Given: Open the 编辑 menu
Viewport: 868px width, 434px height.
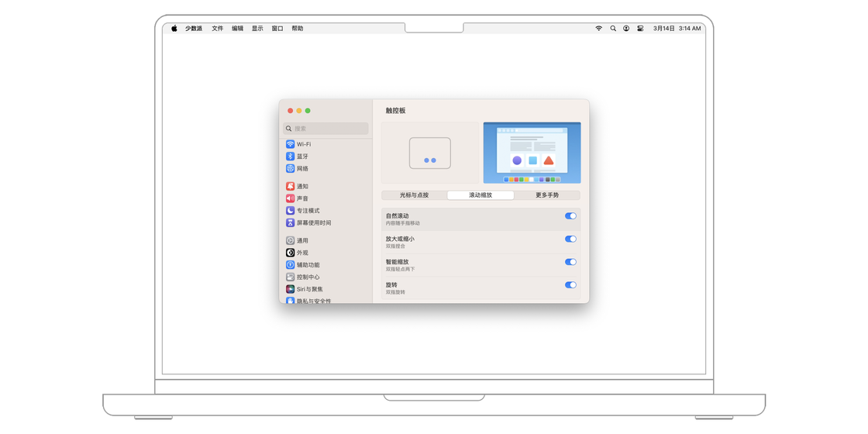Looking at the screenshot, I should [237, 28].
